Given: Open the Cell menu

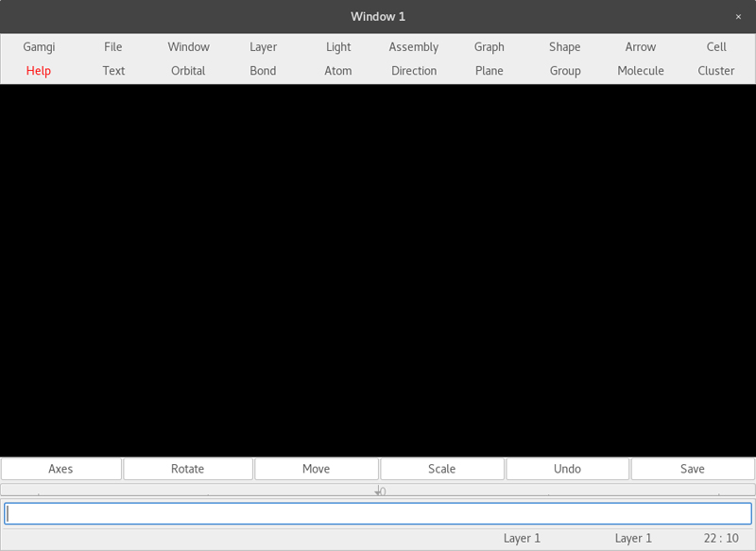Looking at the screenshot, I should click(716, 46).
